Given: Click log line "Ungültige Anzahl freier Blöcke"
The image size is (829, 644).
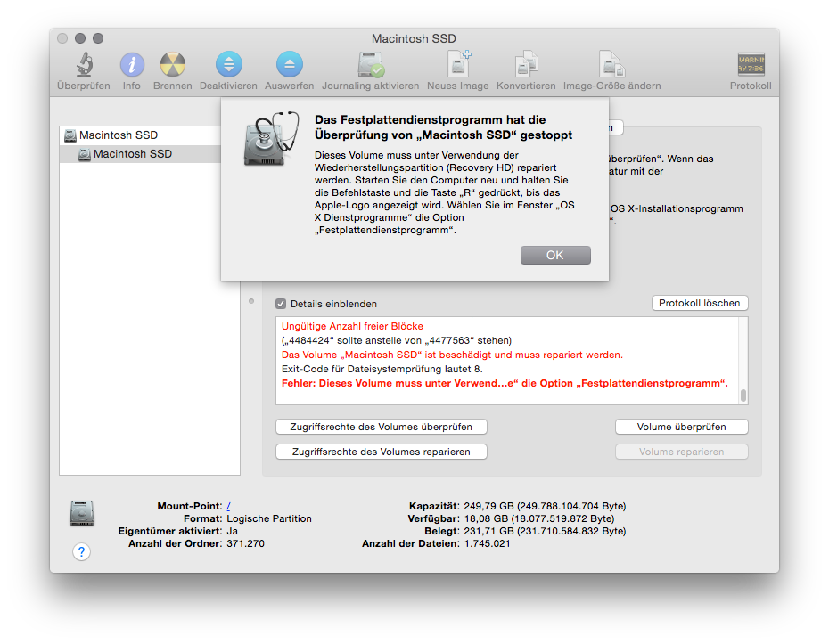Looking at the screenshot, I should coord(352,327).
